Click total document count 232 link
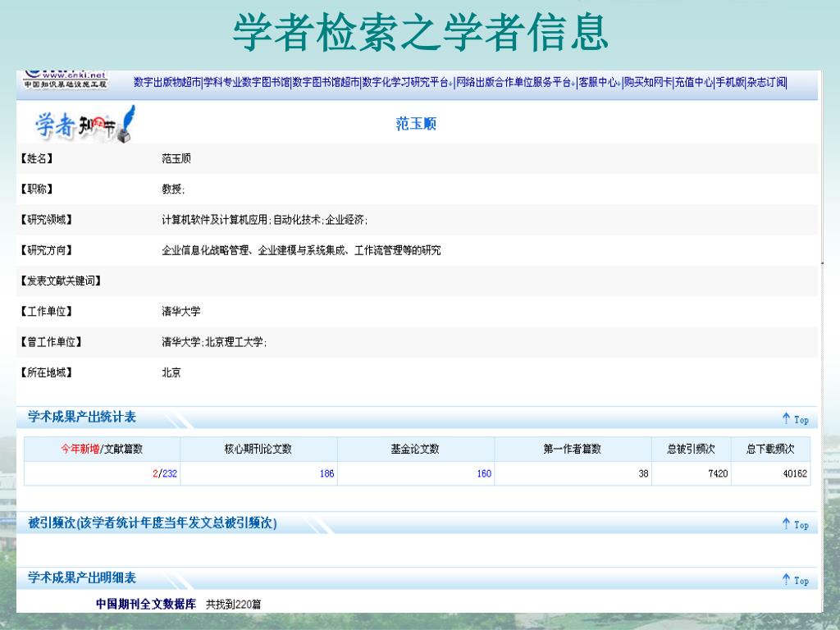 point(170,473)
